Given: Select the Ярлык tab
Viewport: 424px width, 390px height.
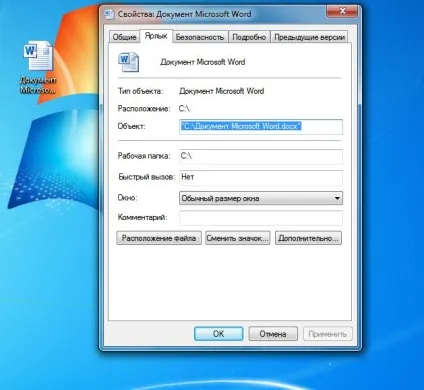Looking at the screenshot, I should click(x=156, y=36).
